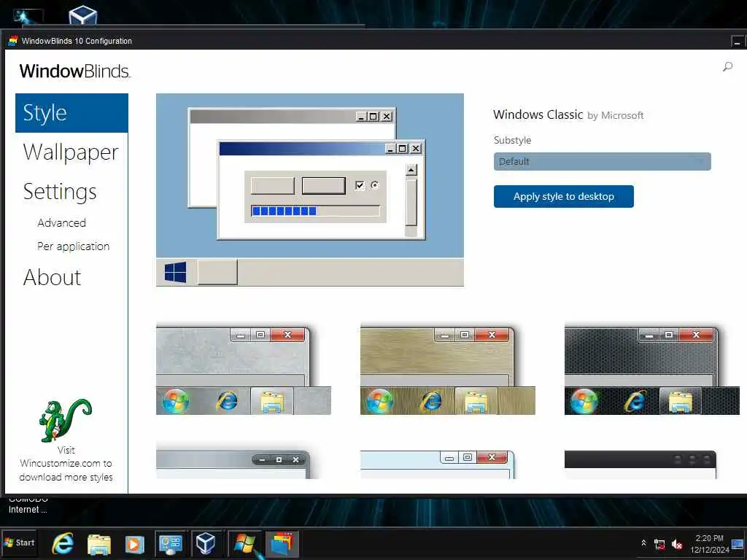Open the control panel monitor taskbar icon

pyautogui.click(x=171, y=544)
